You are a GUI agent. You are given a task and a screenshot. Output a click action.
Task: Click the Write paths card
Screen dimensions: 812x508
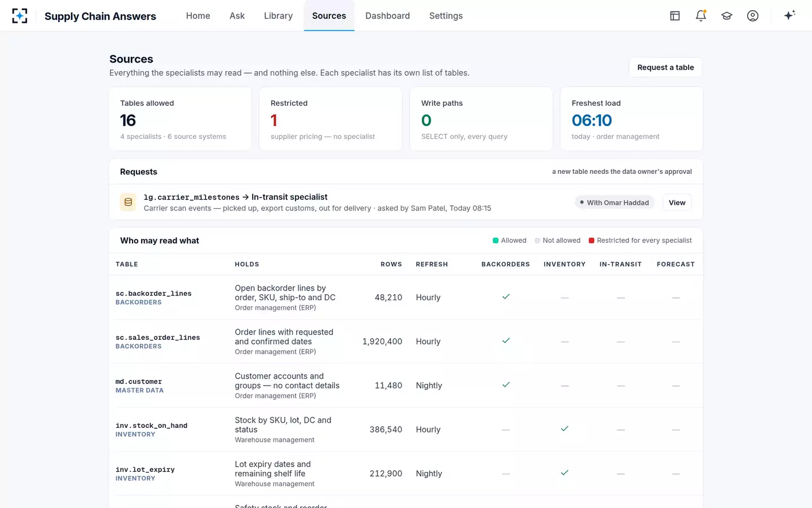[x=481, y=119]
